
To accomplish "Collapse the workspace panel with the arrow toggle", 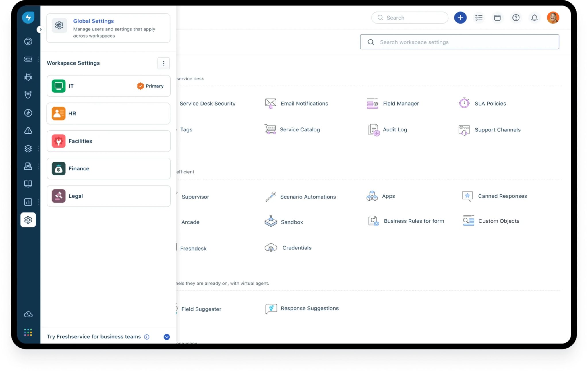I will pyautogui.click(x=40, y=29).
